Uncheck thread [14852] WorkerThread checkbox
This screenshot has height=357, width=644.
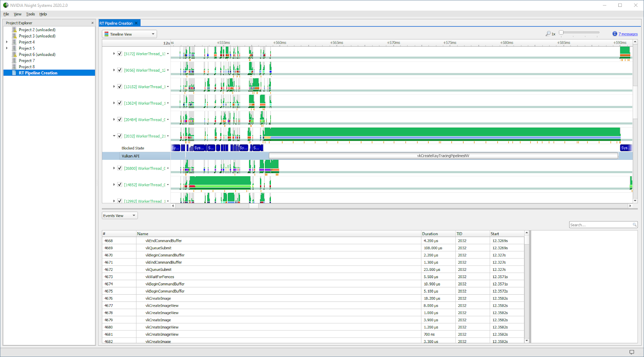[x=120, y=185]
